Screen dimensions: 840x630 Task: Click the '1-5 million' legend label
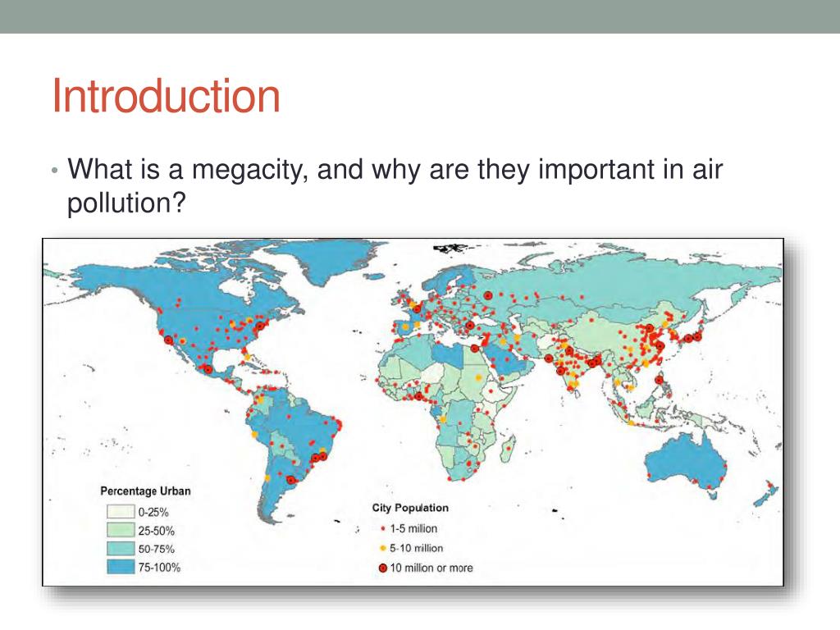(413, 529)
